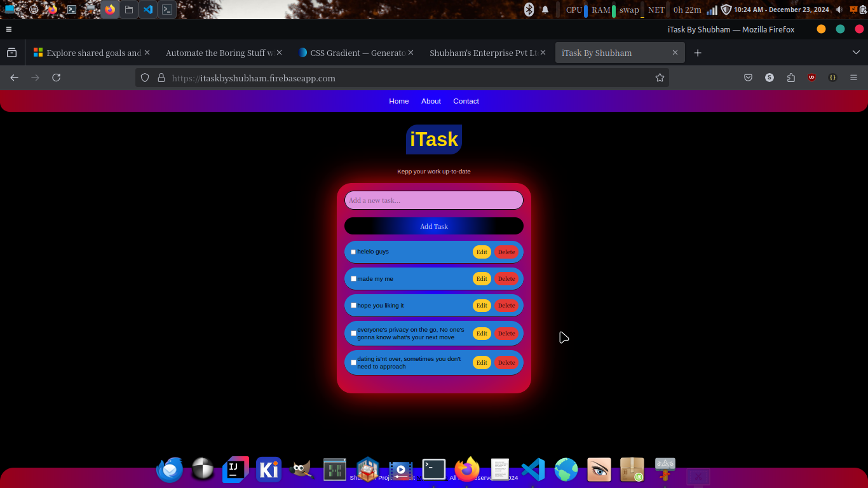Edit the 'everyone's privacy on the go' task
This screenshot has height=488, width=868.
(x=482, y=334)
